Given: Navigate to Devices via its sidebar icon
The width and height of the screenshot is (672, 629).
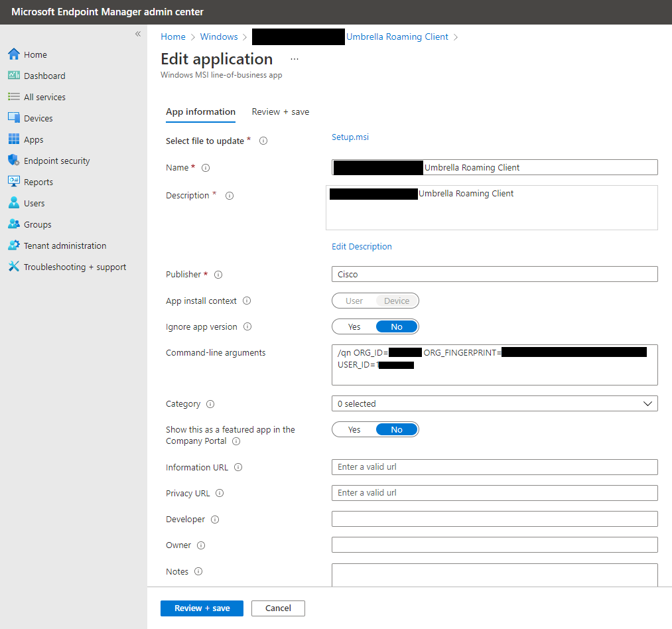Looking at the screenshot, I should tap(15, 117).
